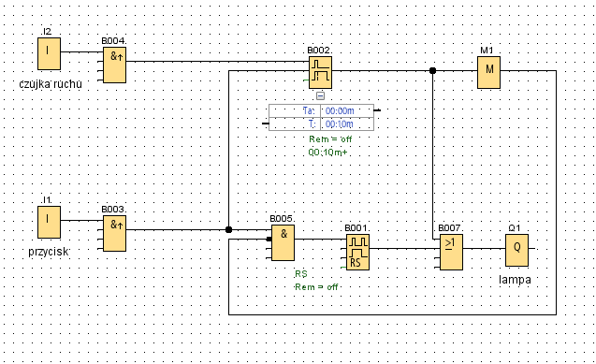Select the M1 flag marker block

coord(488,73)
